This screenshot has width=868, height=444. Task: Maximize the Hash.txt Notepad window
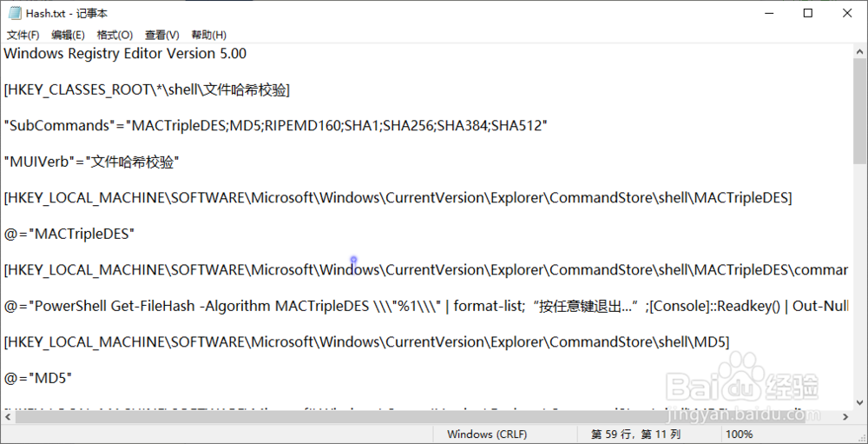click(x=807, y=13)
